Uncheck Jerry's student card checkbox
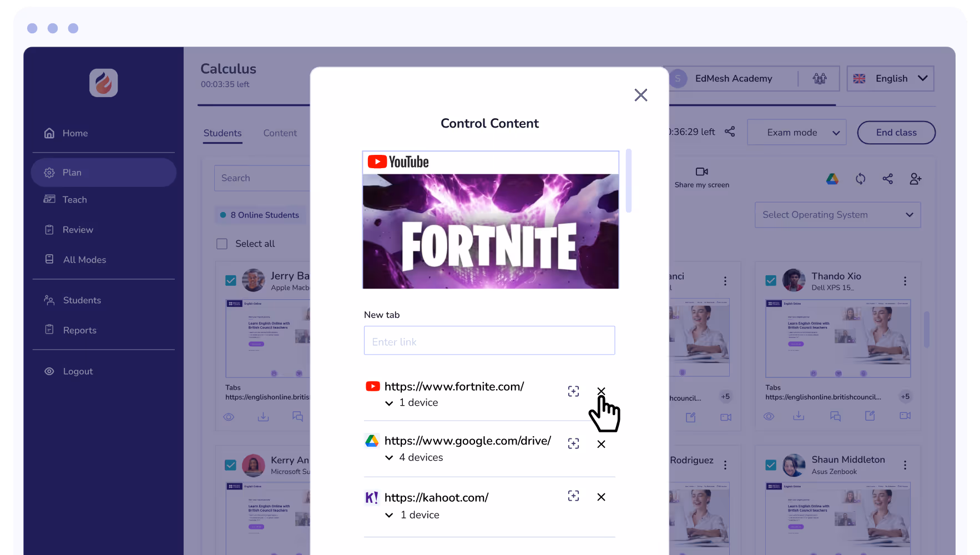980x555 pixels. pos(231,280)
